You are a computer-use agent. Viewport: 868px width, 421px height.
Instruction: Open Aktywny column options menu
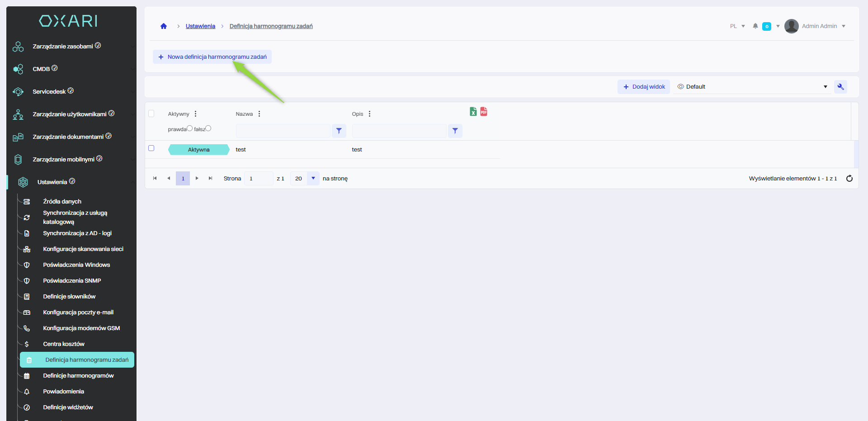click(x=195, y=114)
